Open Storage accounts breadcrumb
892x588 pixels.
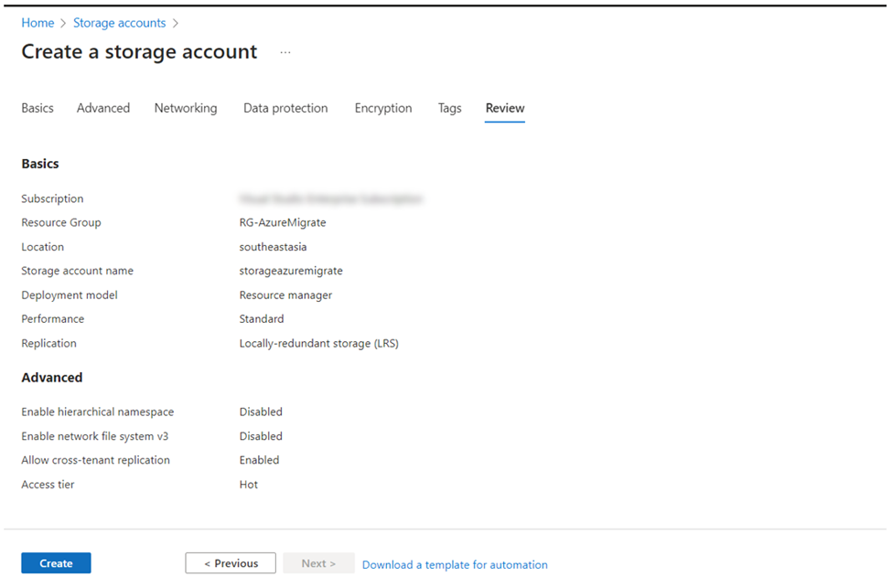click(x=120, y=23)
